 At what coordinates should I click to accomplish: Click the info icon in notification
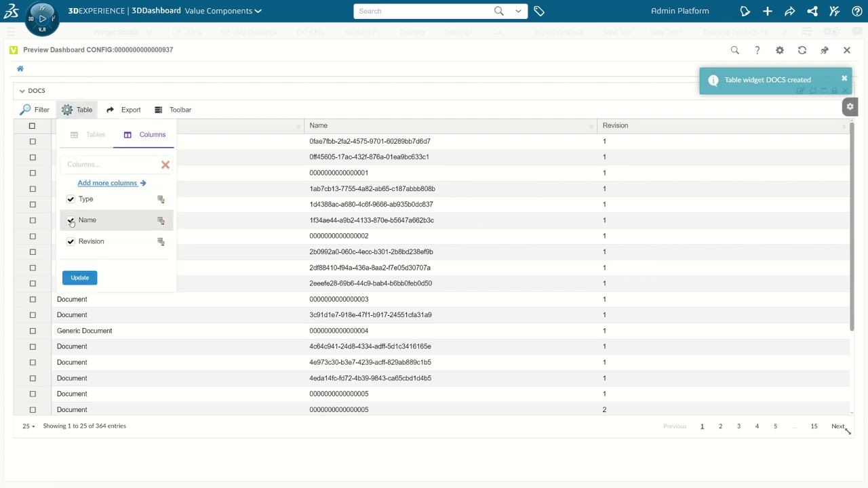click(x=713, y=80)
